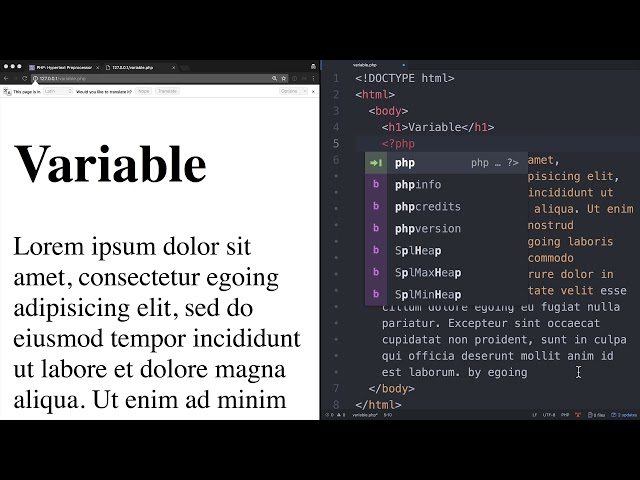
Task: Click the files indicator in status bar
Action: [x=597, y=415]
